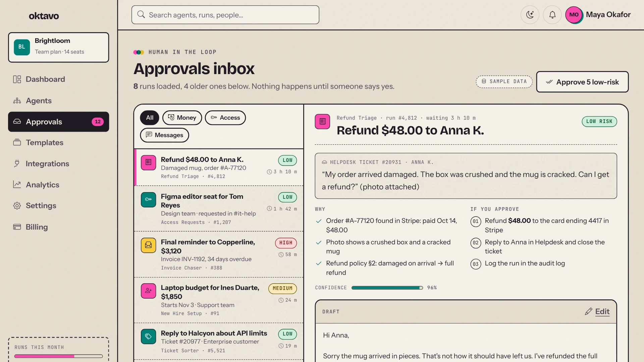Click the Runs this month progress bar
This screenshot has width=644, height=362.
pos(59,356)
